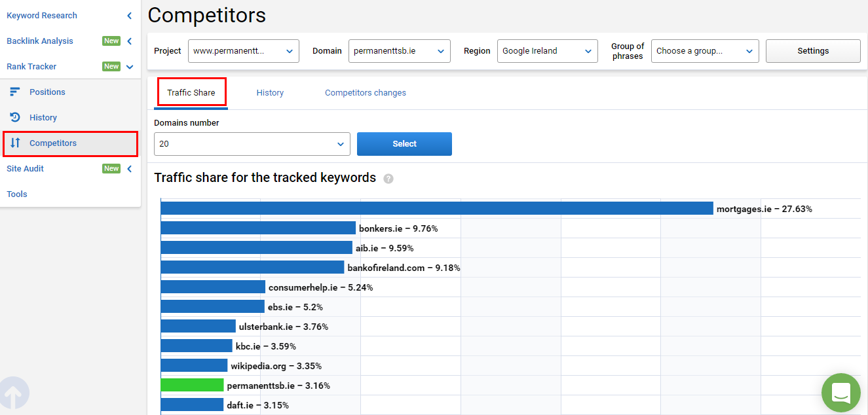Click the Competitors page heading

pos(207,14)
